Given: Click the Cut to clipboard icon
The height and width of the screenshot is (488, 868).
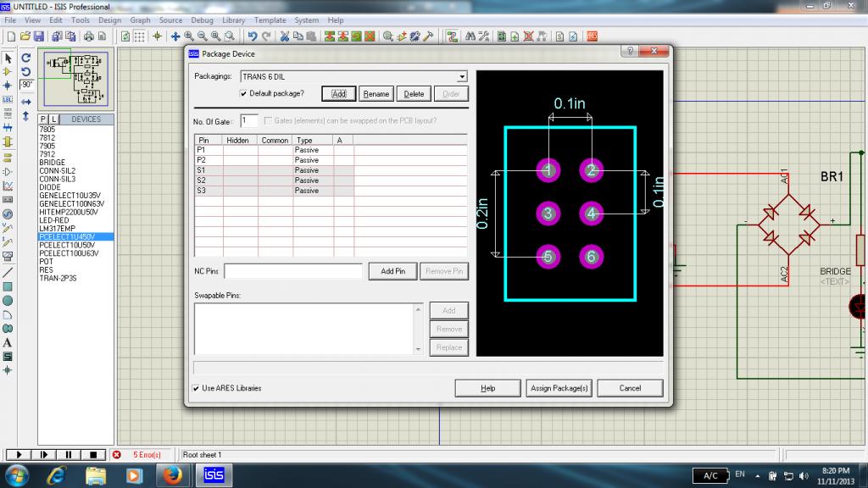Looking at the screenshot, I should pos(286,36).
